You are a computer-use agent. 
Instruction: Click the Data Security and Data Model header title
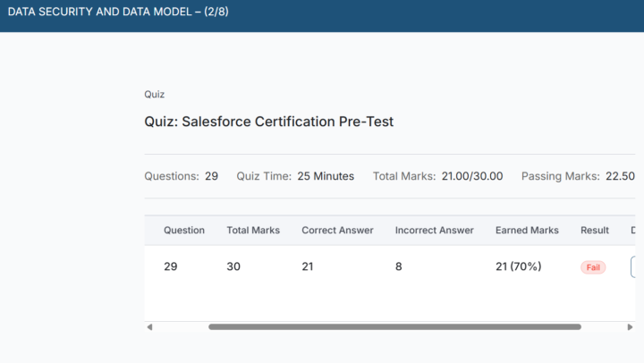[x=118, y=12]
